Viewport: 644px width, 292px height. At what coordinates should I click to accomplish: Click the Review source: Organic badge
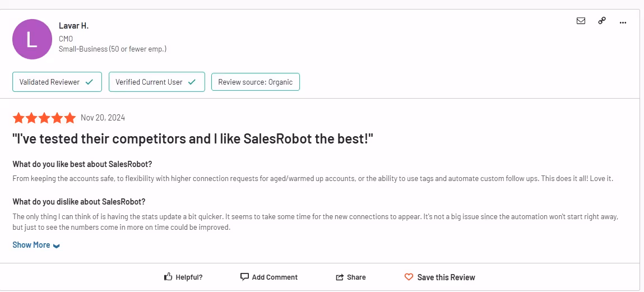255,82
